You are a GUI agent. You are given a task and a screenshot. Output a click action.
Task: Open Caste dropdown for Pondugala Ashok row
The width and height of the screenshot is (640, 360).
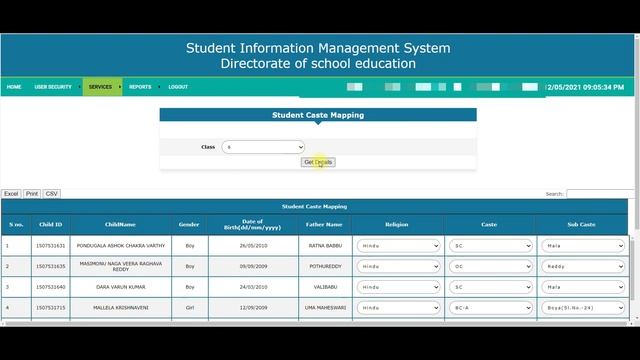click(x=491, y=246)
